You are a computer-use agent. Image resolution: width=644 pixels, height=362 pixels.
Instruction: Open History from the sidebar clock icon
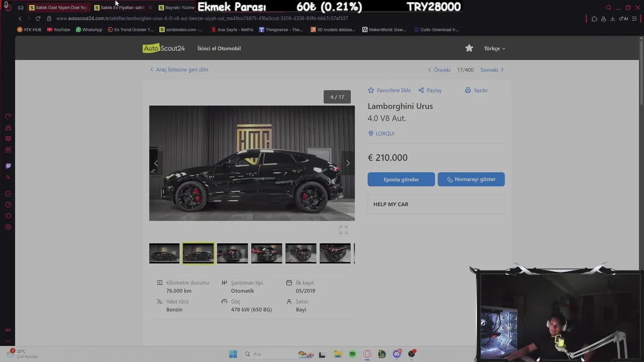pyautogui.click(x=8, y=205)
